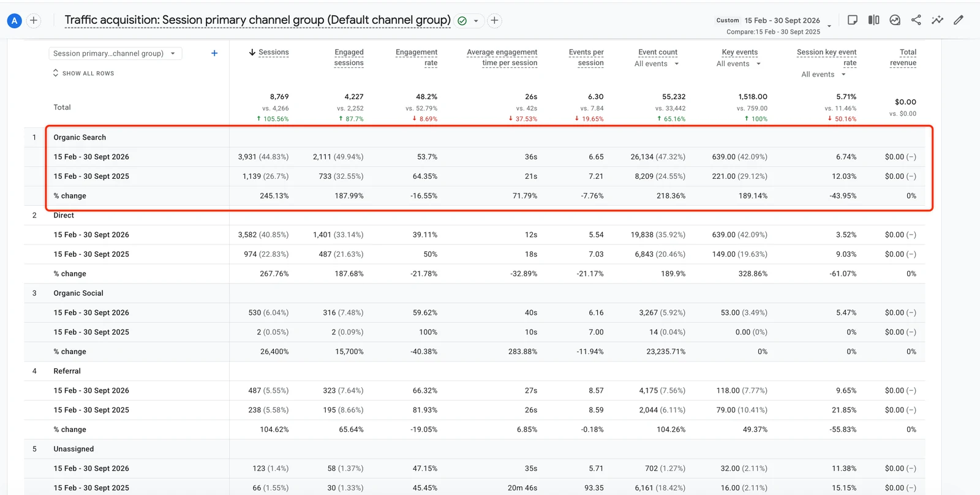Open the Session primary channel group dimension dropdown
980x495 pixels.
[x=115, y=53]
